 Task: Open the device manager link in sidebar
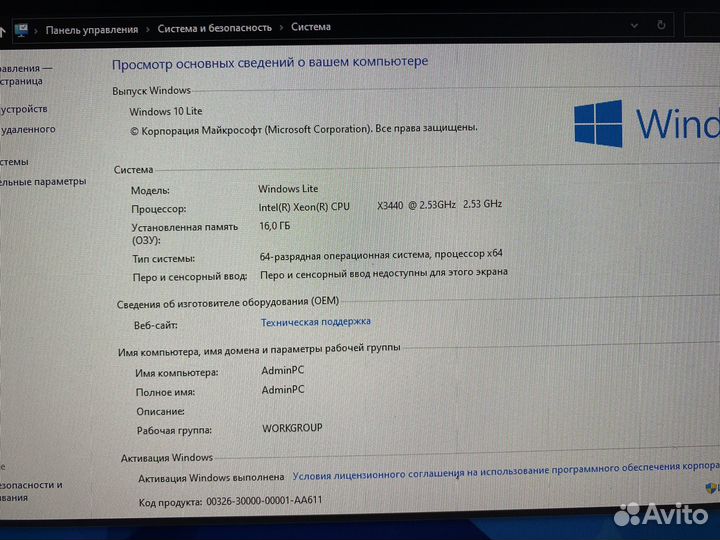click(x=24, y=109)
